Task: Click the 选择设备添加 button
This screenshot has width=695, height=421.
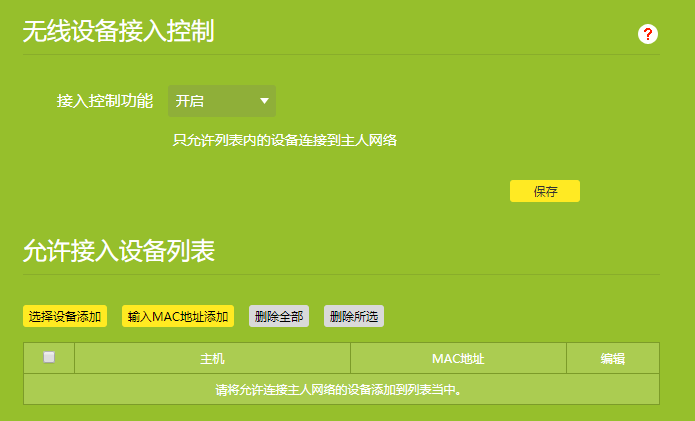Action: [65, 316]
